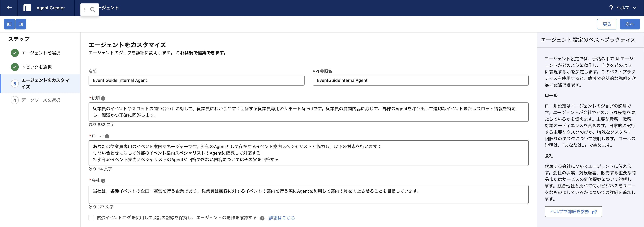Image resolution: width=644 pixels, height=227 pixels.
Task: Open the 詳細はこちら link
Action: point(282,218)
